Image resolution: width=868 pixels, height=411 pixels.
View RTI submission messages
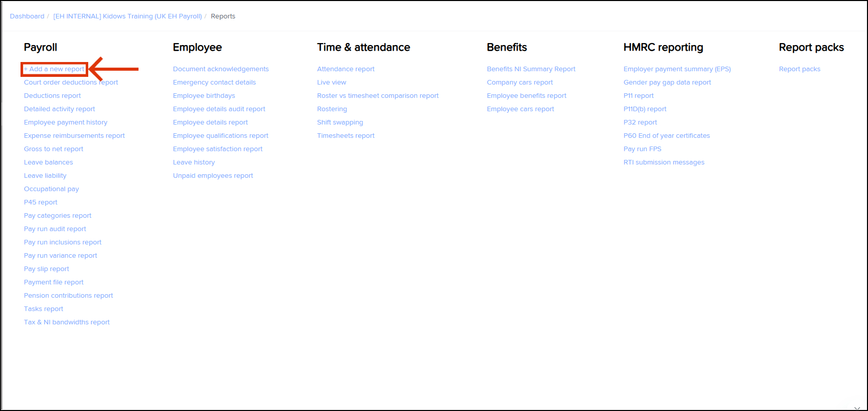tap(664, 162)
